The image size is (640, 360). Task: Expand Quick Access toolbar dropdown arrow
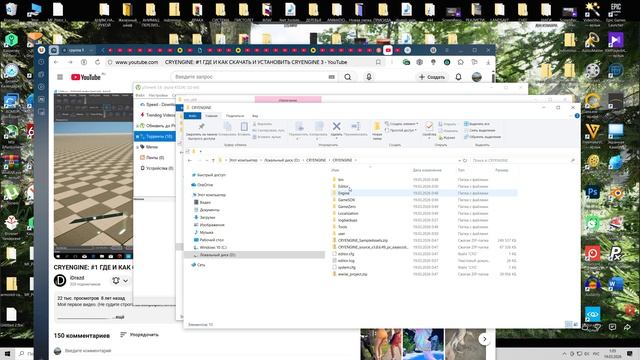click(x=200, y=151)
